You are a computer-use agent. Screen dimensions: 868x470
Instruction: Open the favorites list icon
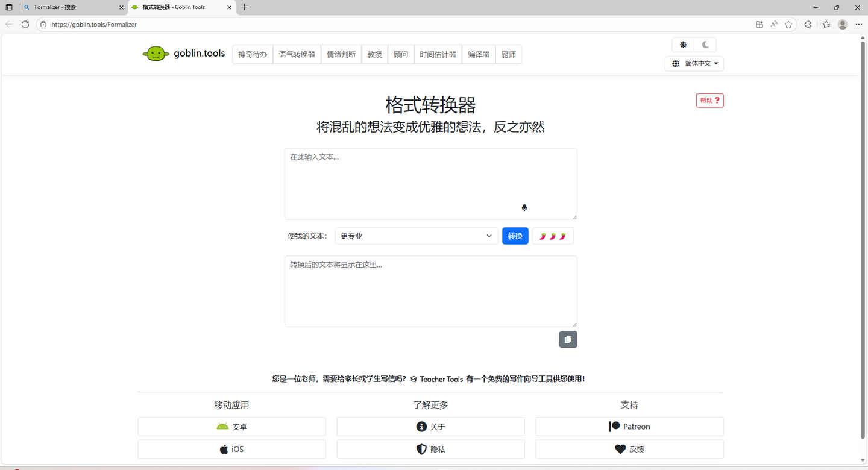tap(826, 25)
